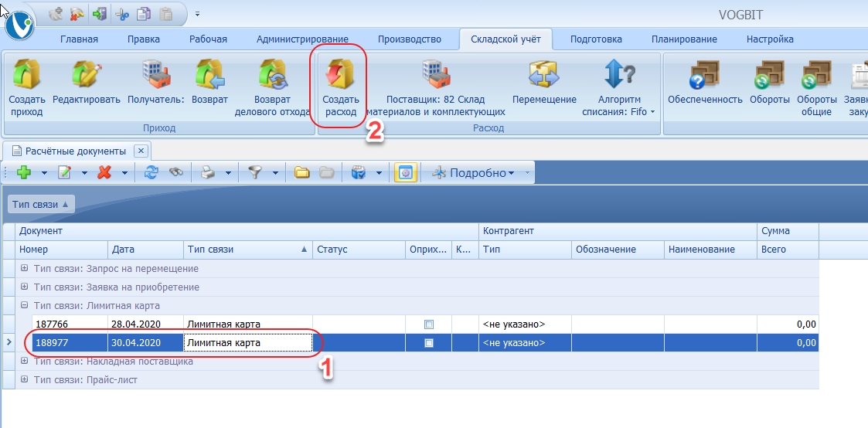
Task: Click the red X delete icon
Action: (x=105, y=173)
